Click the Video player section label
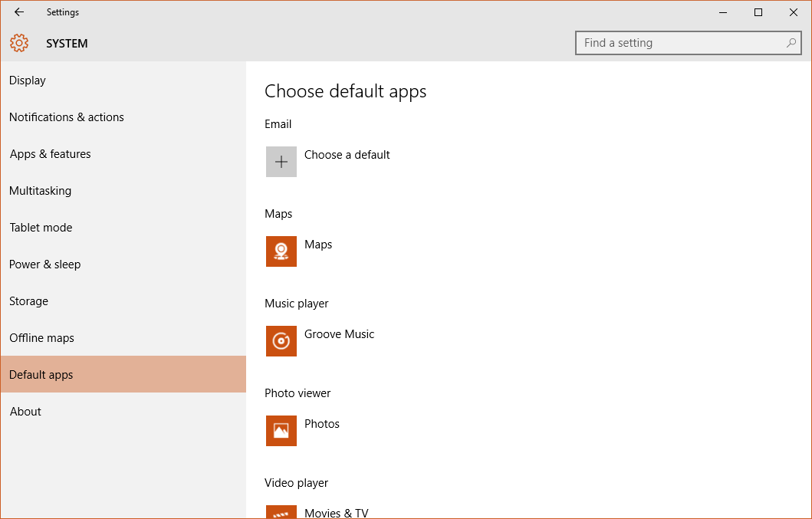 pyautogui.click(x=296, y=483)
